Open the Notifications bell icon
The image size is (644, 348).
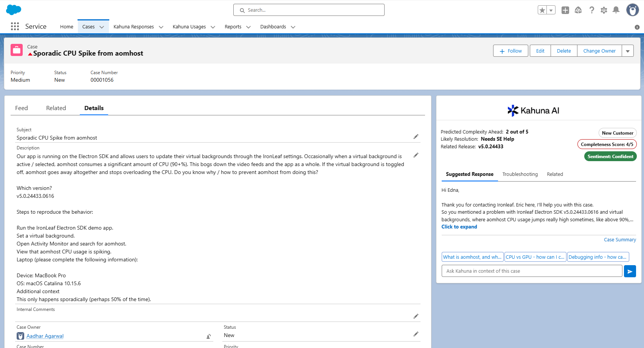click(616, 10)
